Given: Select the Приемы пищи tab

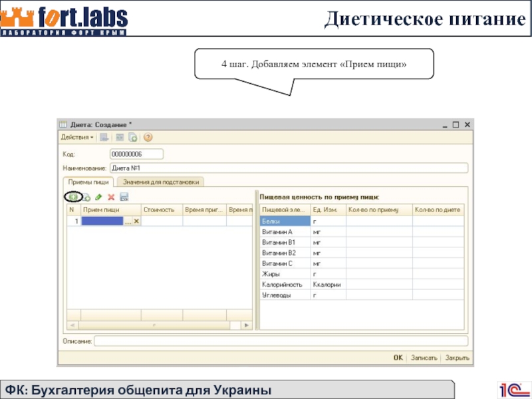Looking at the screenshot, I should pos(88,182).
